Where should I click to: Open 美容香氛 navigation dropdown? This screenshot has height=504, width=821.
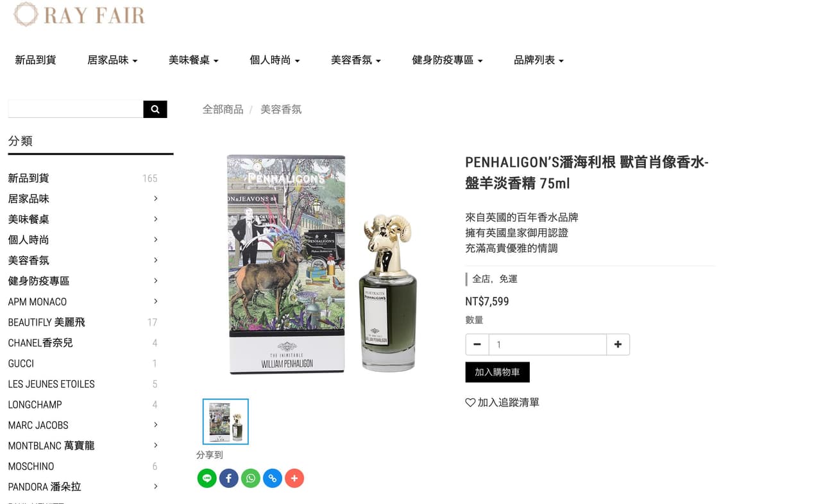tap(356, 60)
